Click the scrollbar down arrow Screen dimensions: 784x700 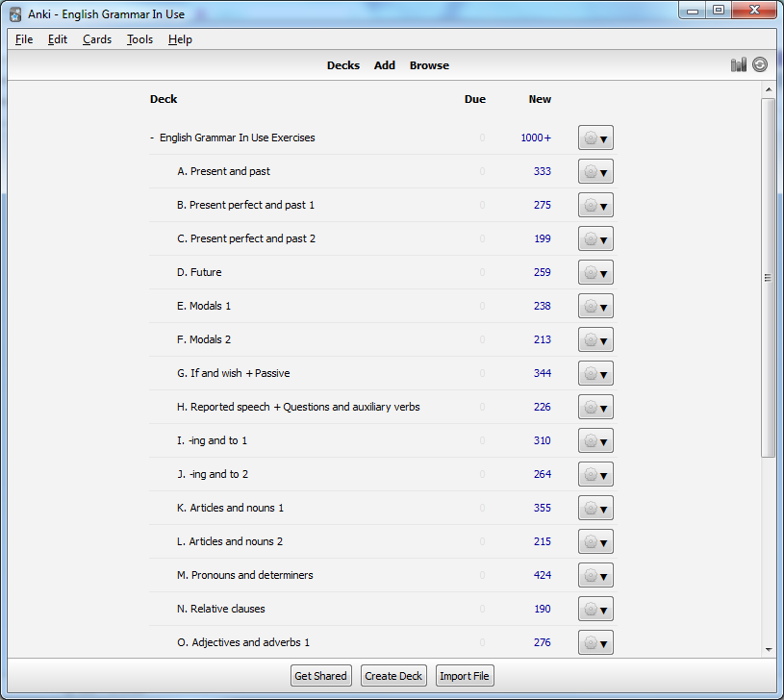pos(769,650)
